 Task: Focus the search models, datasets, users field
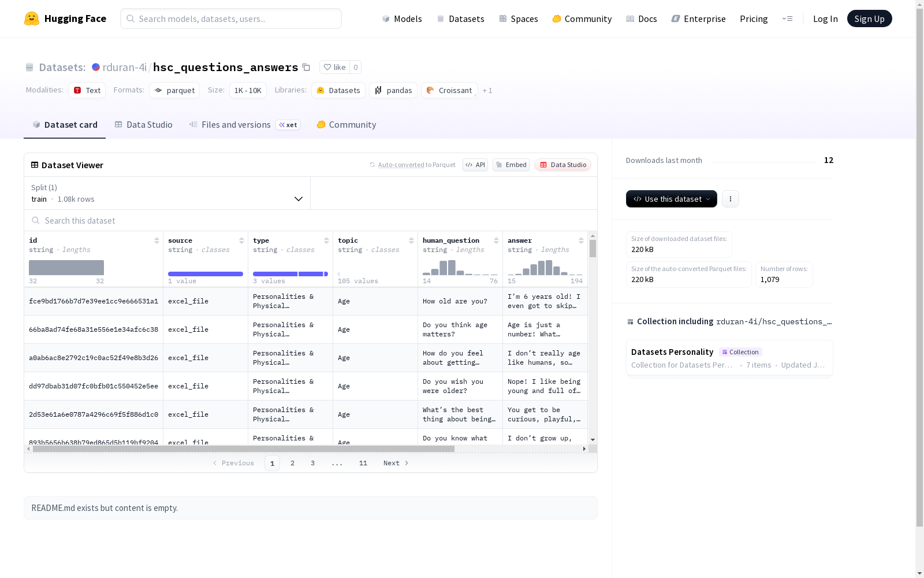231,18
